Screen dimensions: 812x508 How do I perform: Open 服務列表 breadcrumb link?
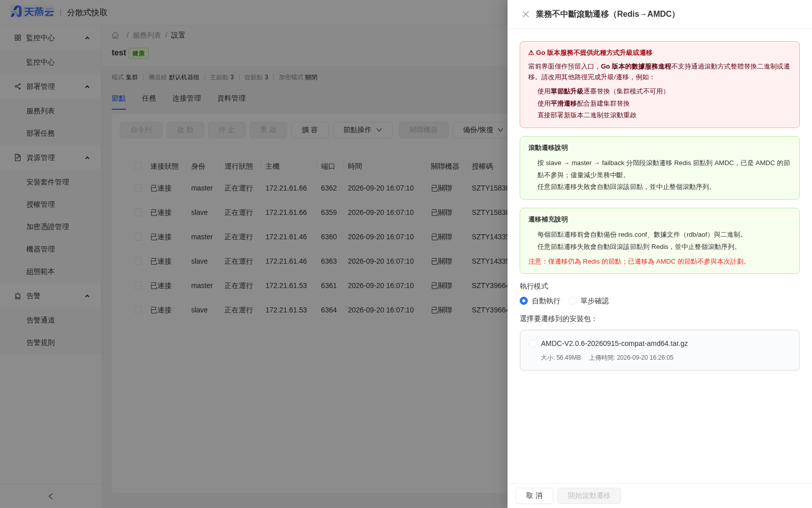[x=147, y=35]
